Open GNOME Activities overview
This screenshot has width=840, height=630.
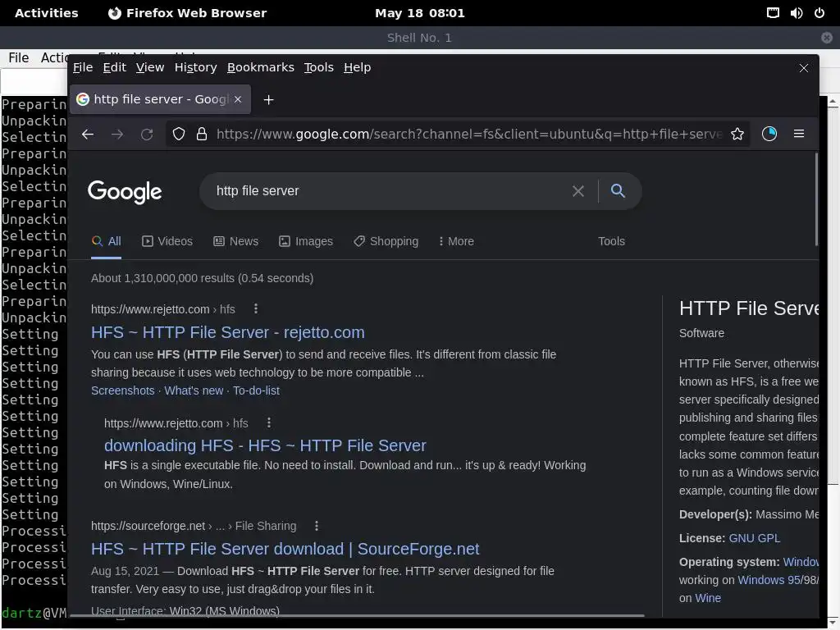coord(47,13)
